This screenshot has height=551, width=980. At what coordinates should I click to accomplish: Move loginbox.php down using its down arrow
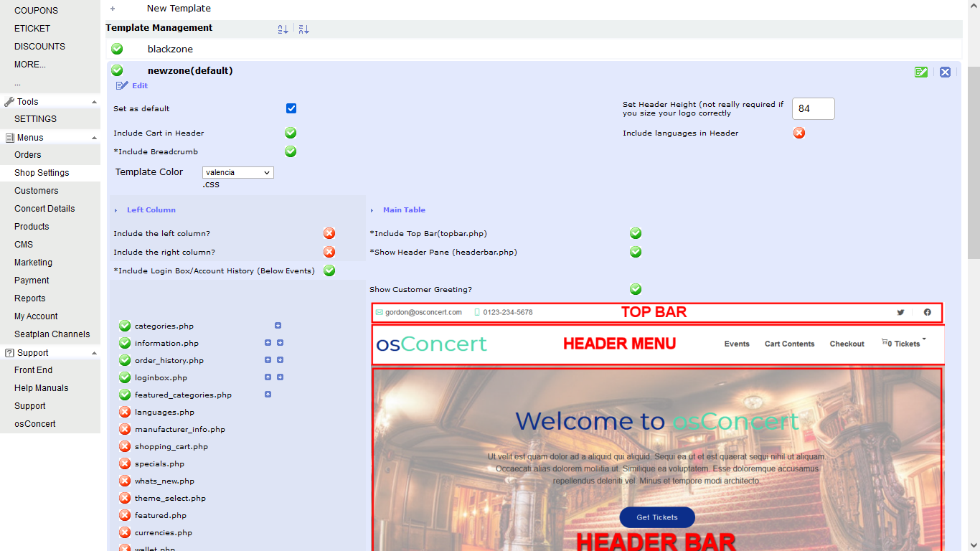279,377
